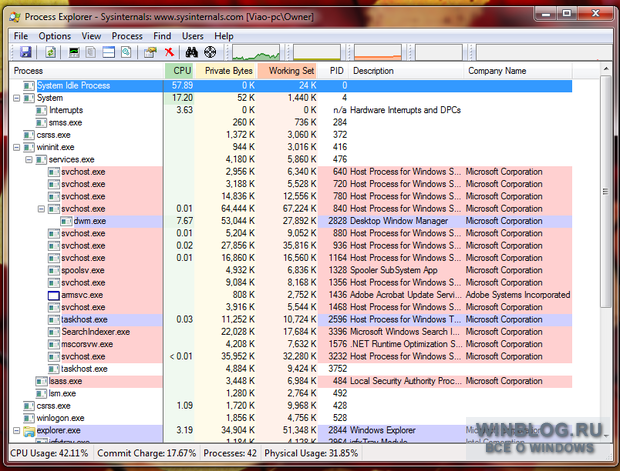Open System Information from the toolbar
Viewport: 620px width, 471px height.
(74, 52)
